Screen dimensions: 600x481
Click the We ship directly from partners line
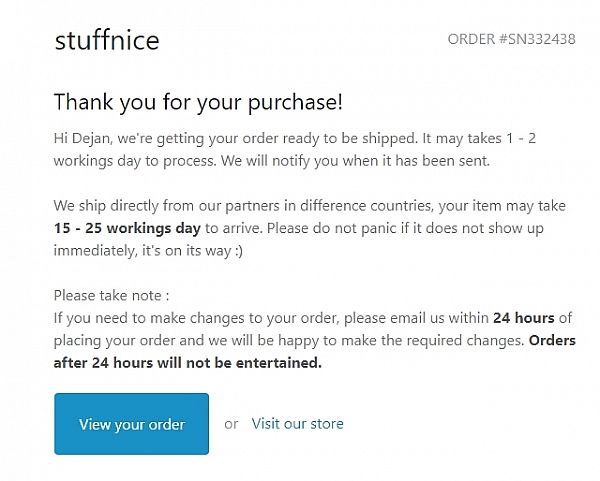310,206
